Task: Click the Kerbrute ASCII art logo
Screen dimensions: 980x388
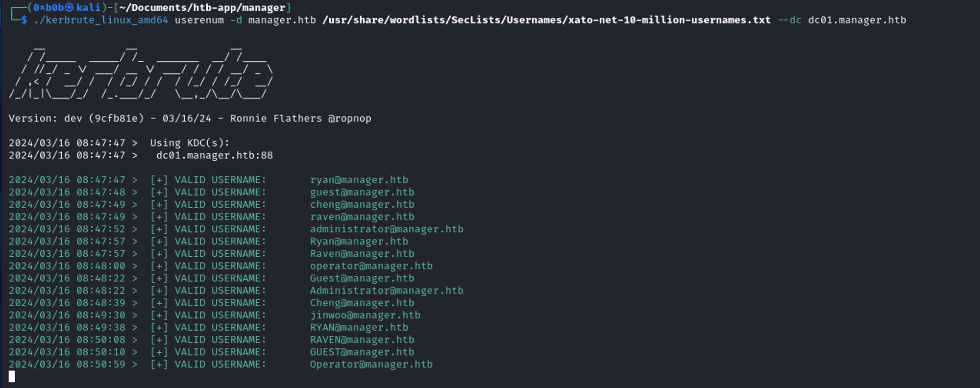Action: [141, 73]
